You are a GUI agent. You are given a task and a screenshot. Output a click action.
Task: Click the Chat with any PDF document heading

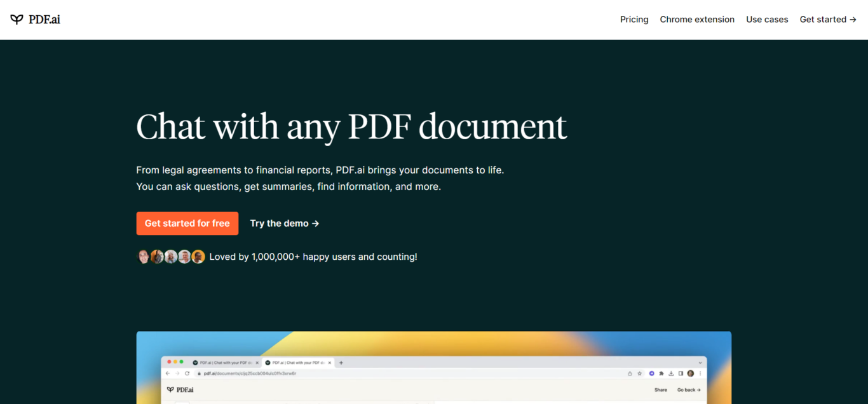pyautogui.click(x=351, y=126)
